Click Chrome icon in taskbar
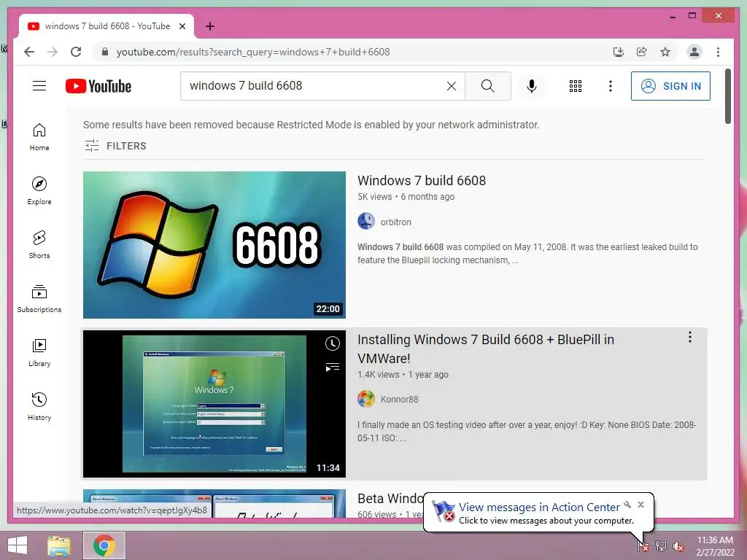 (x=104, y=545)
